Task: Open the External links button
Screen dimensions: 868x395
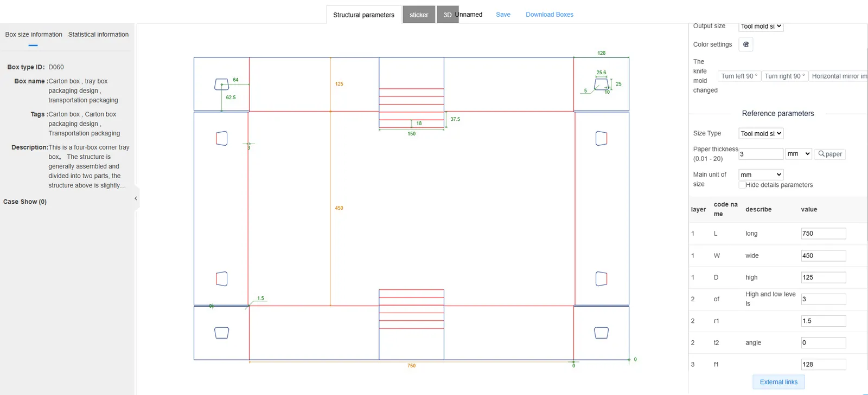Action: (x=778, y=382)
